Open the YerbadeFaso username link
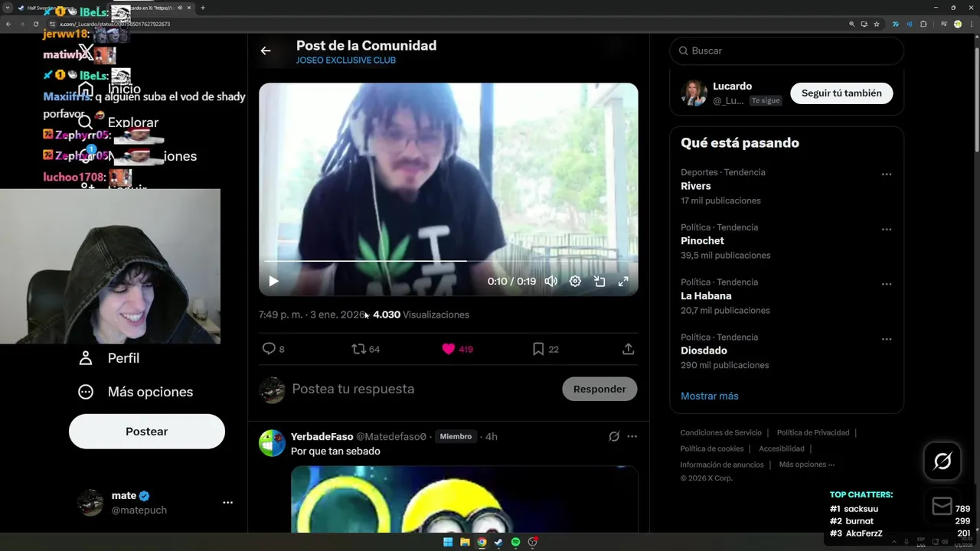980x551 pixels. (x=322, y=436)
